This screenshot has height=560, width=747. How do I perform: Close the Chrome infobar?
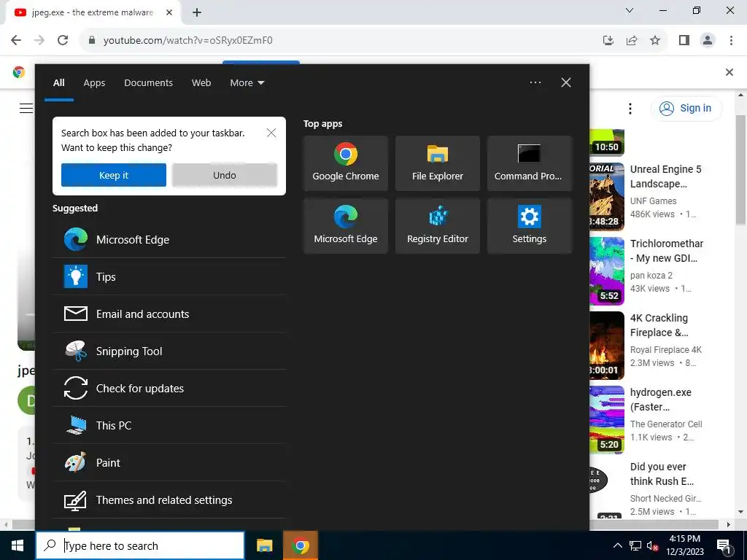coord(729,72)
